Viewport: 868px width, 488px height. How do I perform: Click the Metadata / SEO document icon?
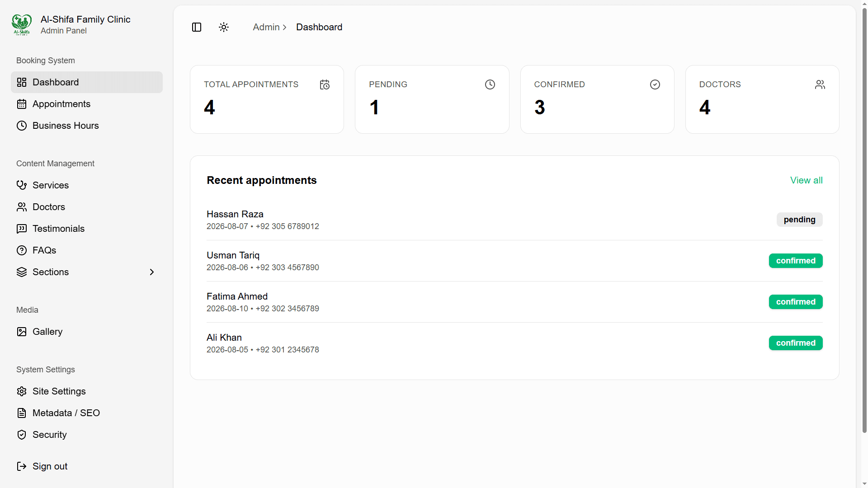click(22, 413)
